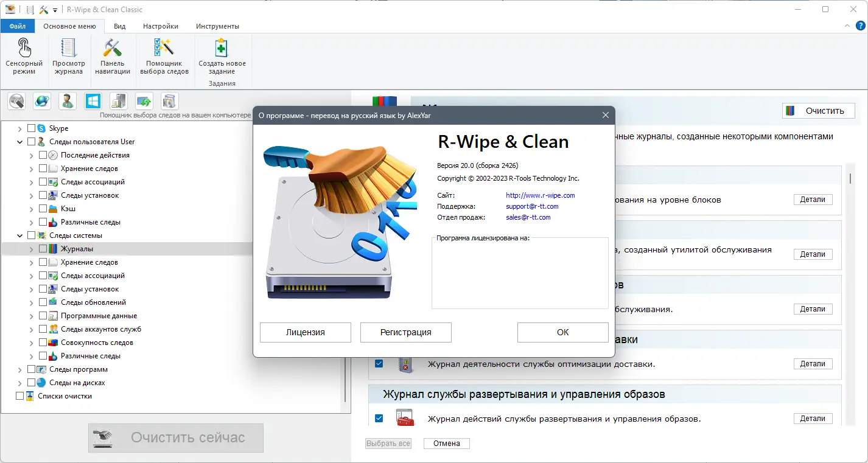Click the delivery optimization journal icon
868x463 pixels.
tap(405, 364)
